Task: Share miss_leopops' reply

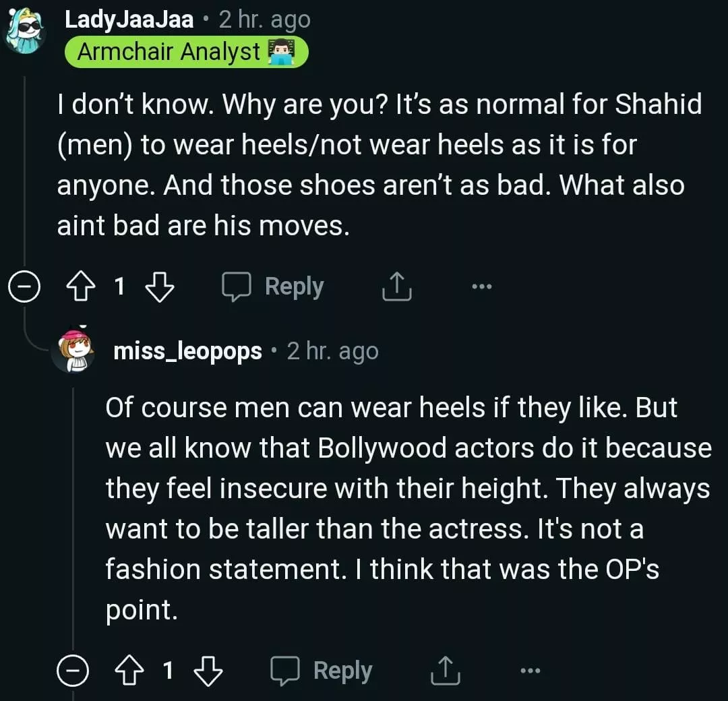Action: [445, 671]
